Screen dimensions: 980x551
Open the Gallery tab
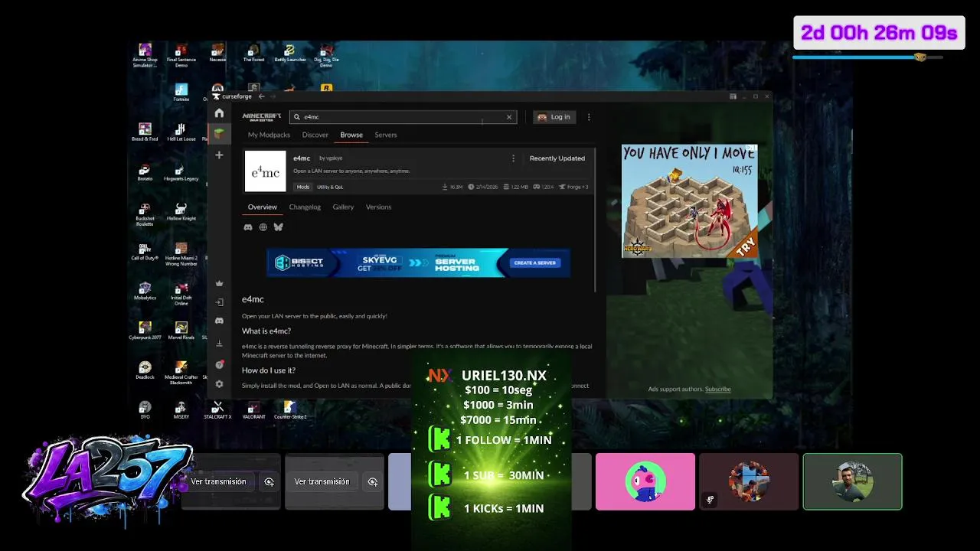click(x=343, y=207)
